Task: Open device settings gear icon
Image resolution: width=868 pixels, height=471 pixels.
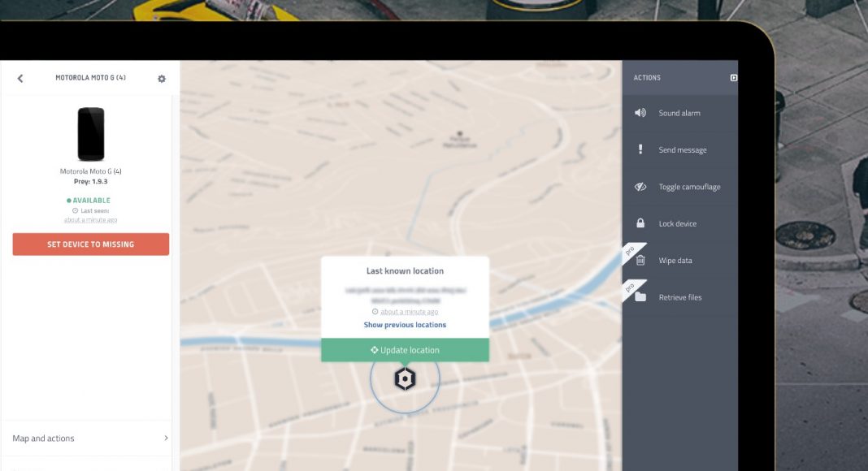Action: click(162, 79)
